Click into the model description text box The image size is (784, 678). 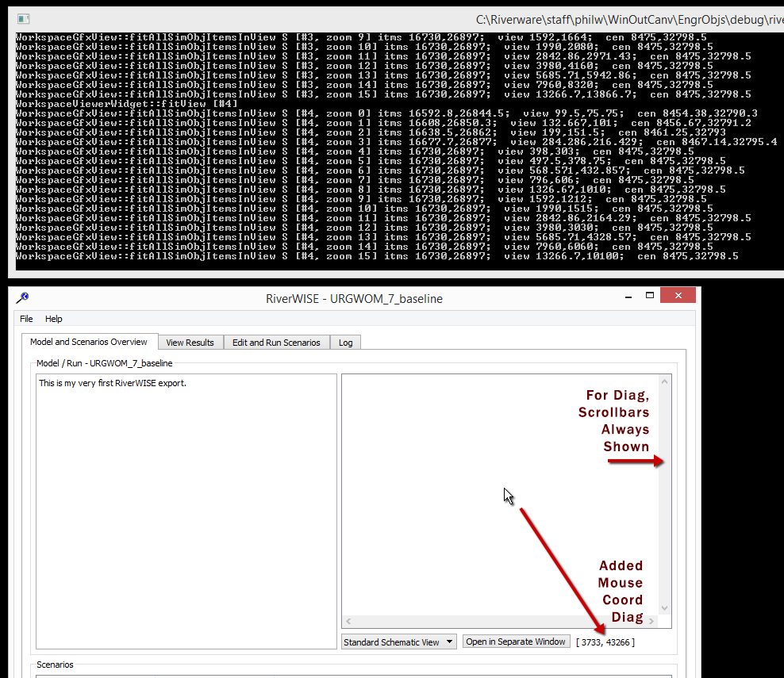point(186,511)
